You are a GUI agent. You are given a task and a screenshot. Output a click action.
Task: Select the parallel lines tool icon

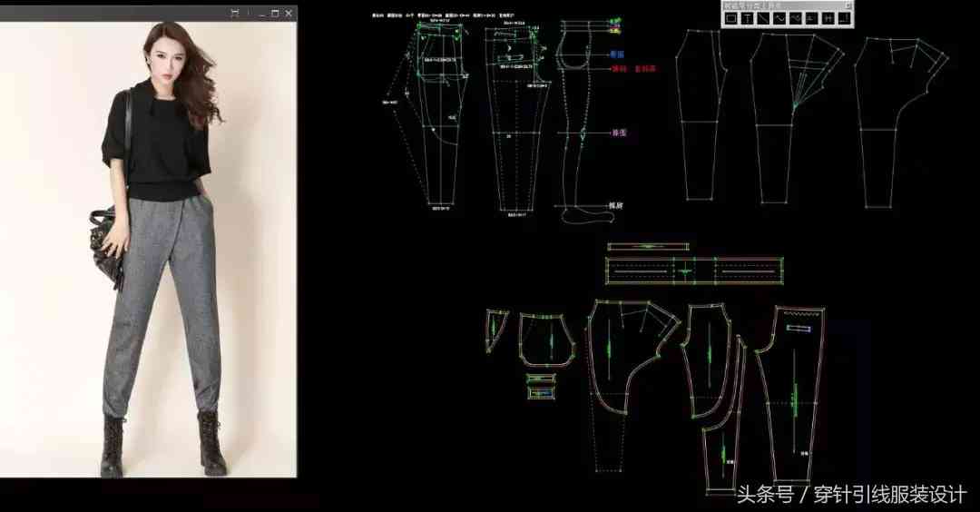(811, 18)
